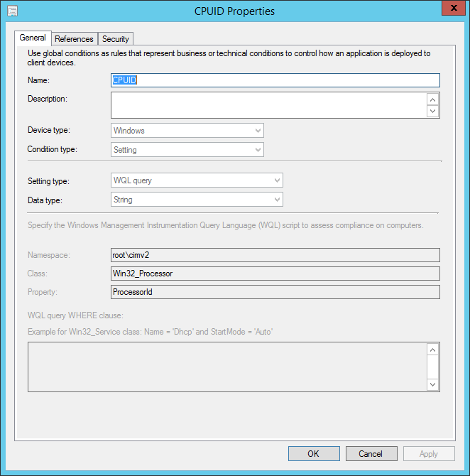Click the Property field ProcessorId
This screenshot has height=476, width=470.
(275, 292)
